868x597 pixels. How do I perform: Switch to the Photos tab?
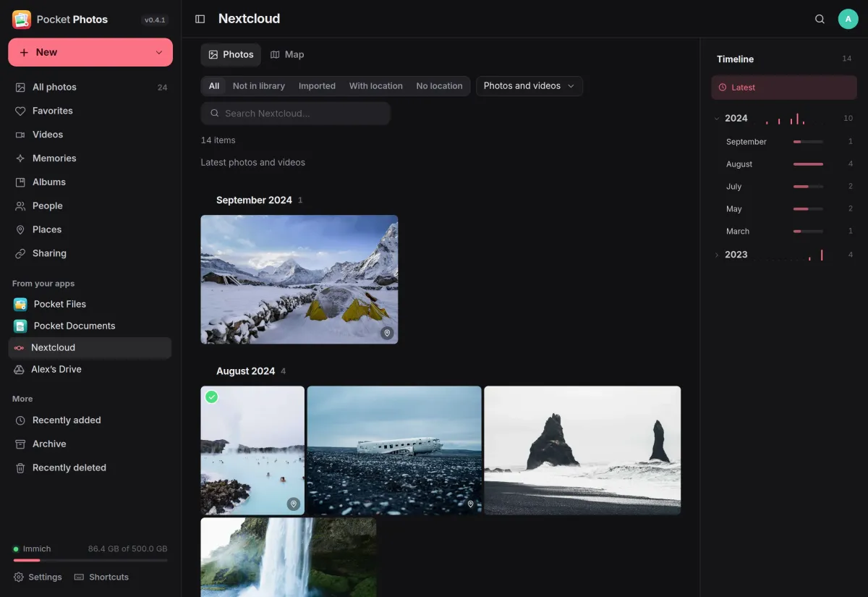(x=231, y=54)
